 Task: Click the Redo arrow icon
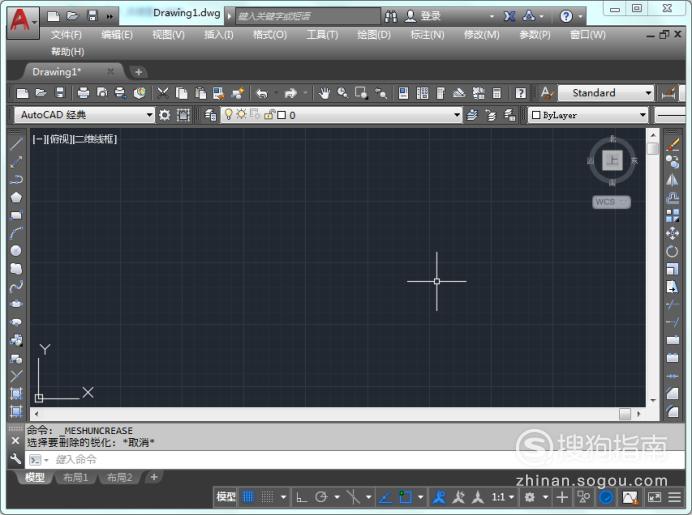[290, 93]
